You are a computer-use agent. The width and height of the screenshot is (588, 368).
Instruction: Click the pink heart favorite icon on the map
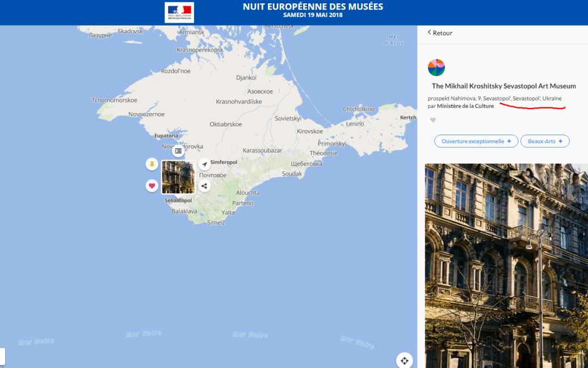point(152,185)
